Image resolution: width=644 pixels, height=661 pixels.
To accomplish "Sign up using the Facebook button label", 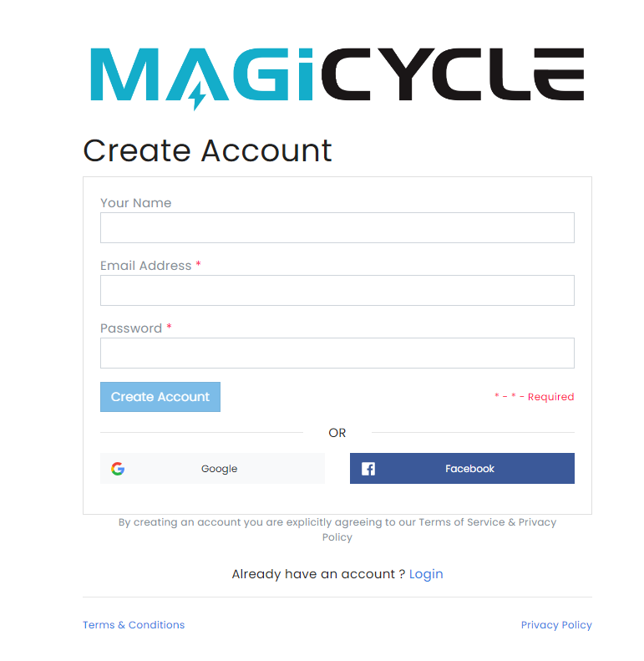I will coord(469,468).
